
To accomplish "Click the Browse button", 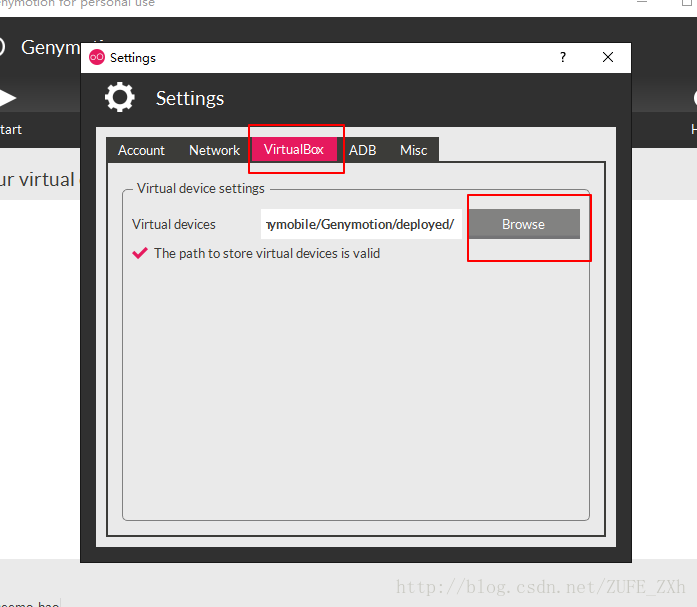I will point(524,224).
